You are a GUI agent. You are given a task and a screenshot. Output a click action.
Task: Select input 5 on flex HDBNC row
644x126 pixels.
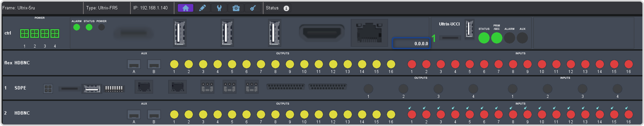(470, 64)
